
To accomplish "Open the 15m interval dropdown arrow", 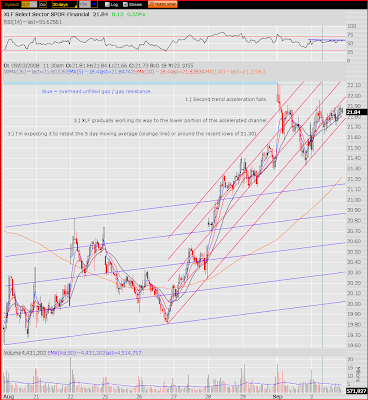I will pos(94,5).
